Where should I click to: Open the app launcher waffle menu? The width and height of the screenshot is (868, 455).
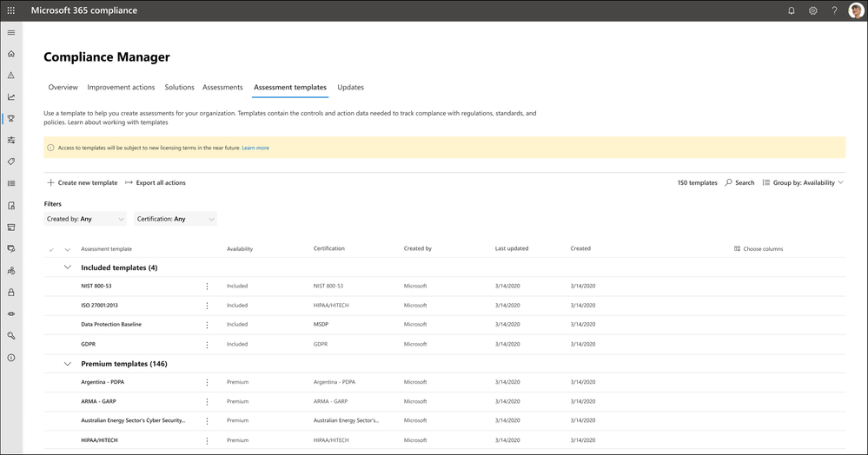coord(11,10)
